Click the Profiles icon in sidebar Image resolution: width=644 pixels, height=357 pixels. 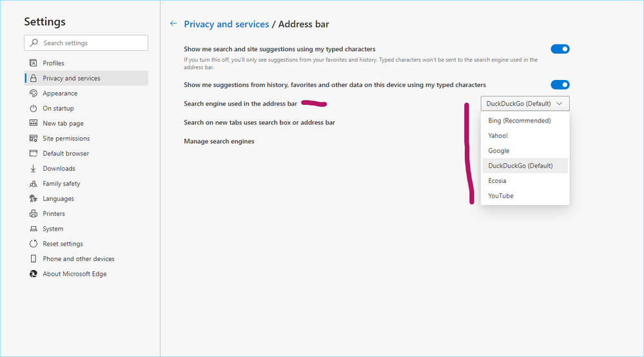tap(34, 63)
